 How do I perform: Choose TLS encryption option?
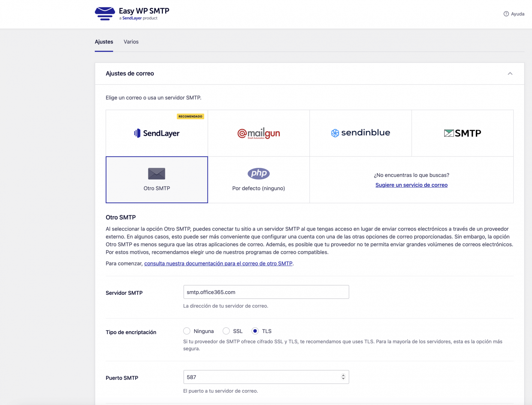tap(255, 331)
